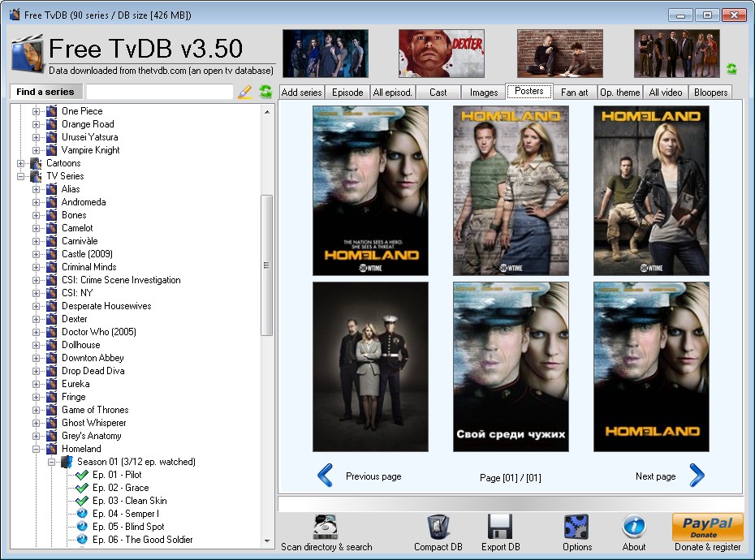Toggle watched checkmark for Ep. 01 - Pilot
This screenshot has height=560, width=755.
pyautogui.click(x=82, y=476)
